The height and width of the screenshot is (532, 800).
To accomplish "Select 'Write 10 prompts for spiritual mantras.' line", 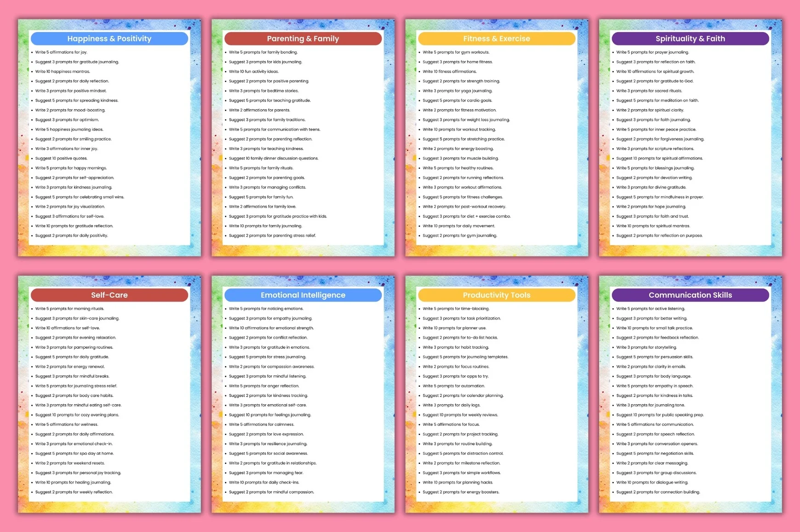I will [x=653, y=226].
